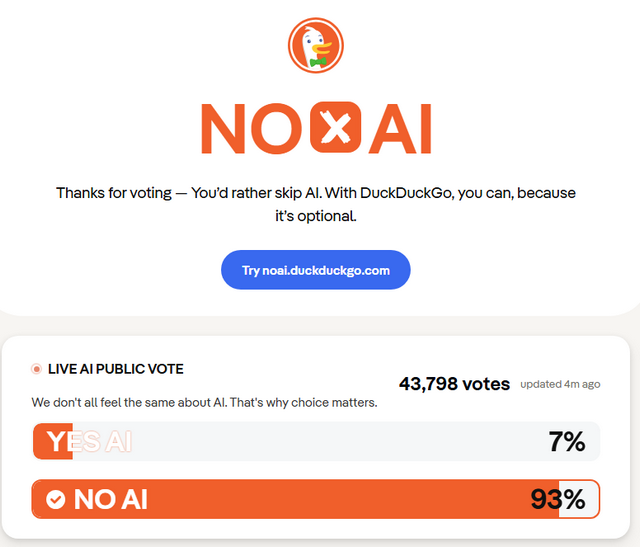Click the large "AI" letters in the heading
This screenshot has width=640, height=547.
[x=400, y=128]
